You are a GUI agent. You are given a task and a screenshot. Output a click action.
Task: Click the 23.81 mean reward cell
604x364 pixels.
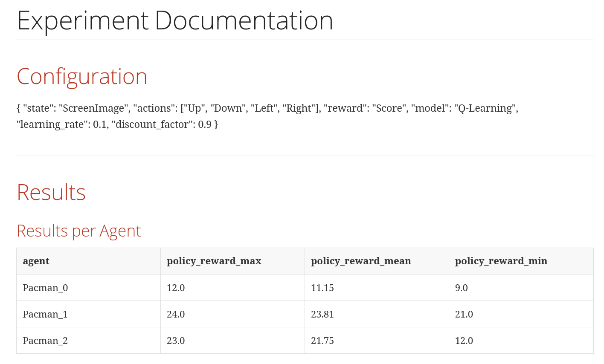coord(322,314)
